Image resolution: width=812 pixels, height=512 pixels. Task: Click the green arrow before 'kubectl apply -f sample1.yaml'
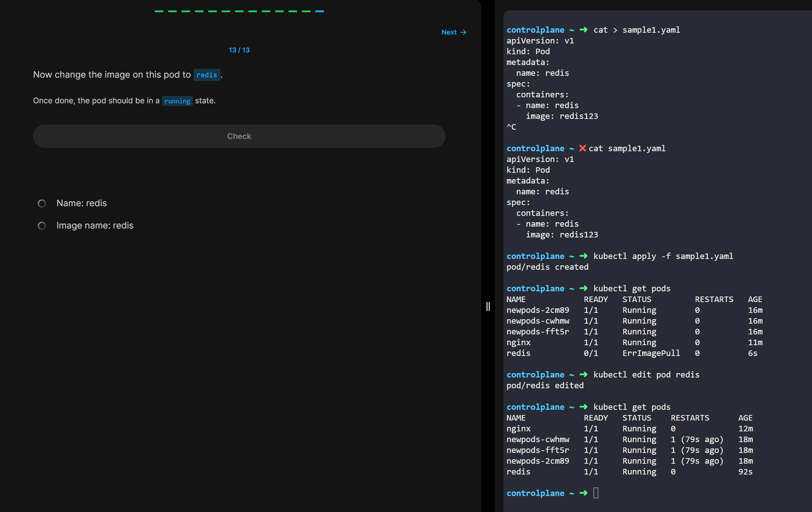[583, 256]
